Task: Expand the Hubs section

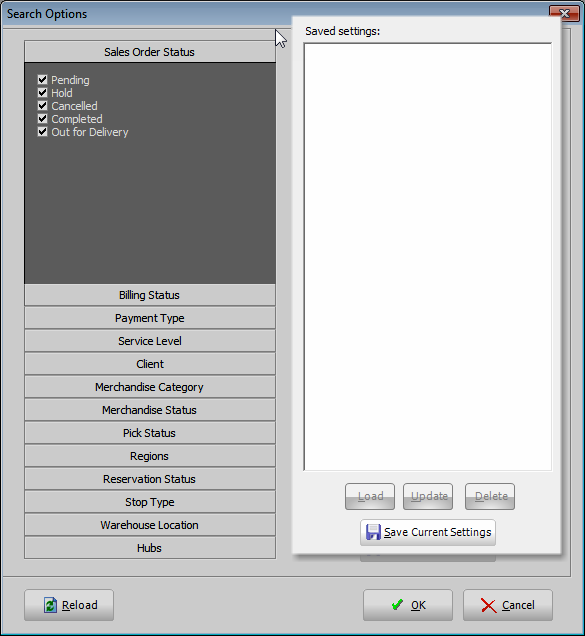Action: [x=150, y=548]
